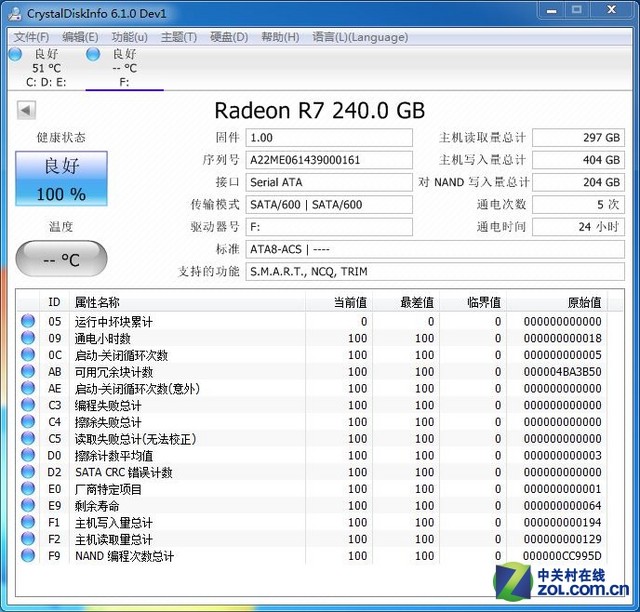Click the standard field ATA8-ACS
The image size is (640, 612).
435,249
